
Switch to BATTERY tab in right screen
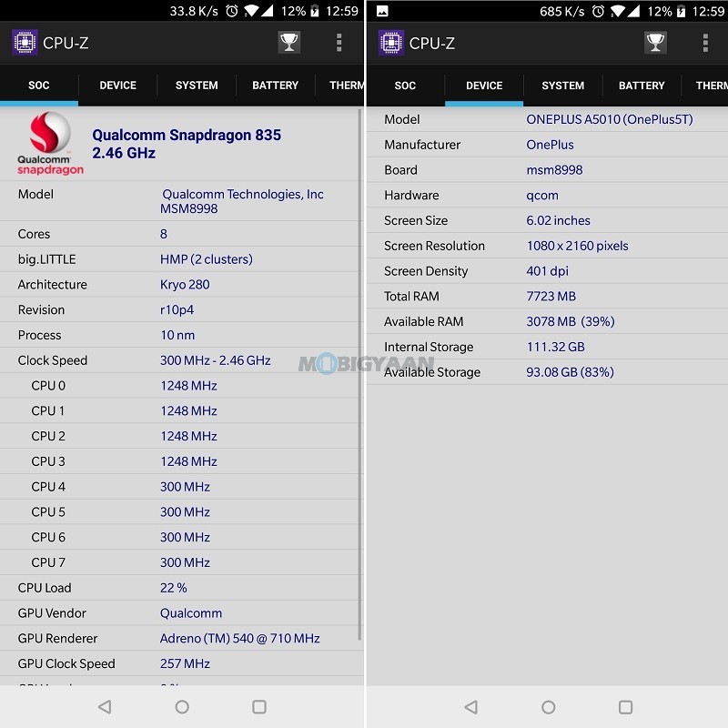642,86
